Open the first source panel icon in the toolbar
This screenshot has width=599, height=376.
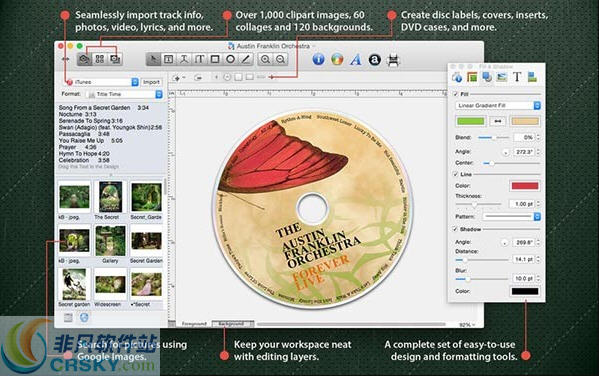click(84, 59)
